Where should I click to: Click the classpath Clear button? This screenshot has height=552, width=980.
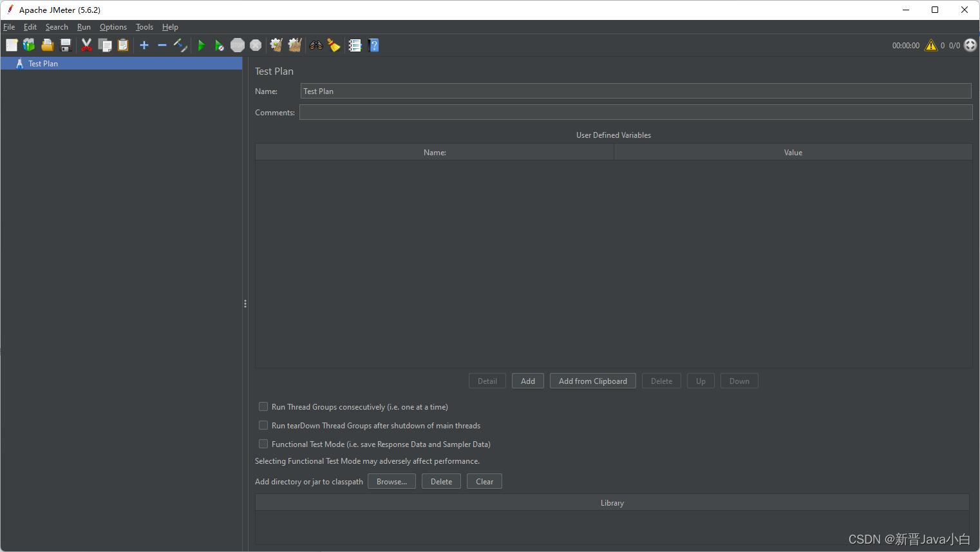484,481
